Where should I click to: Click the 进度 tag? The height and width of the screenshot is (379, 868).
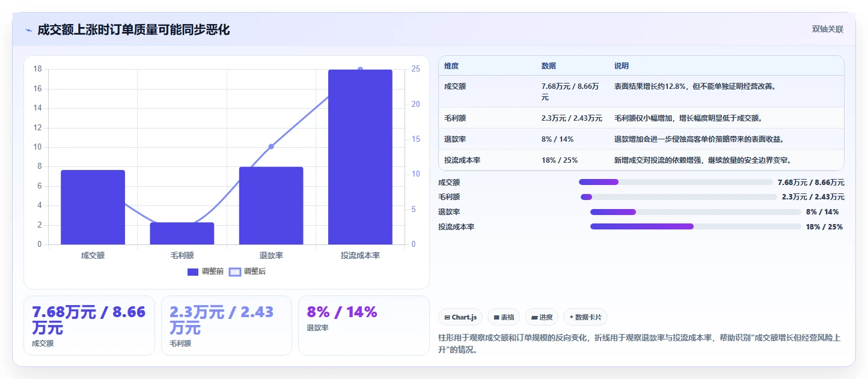pos(542,317)
